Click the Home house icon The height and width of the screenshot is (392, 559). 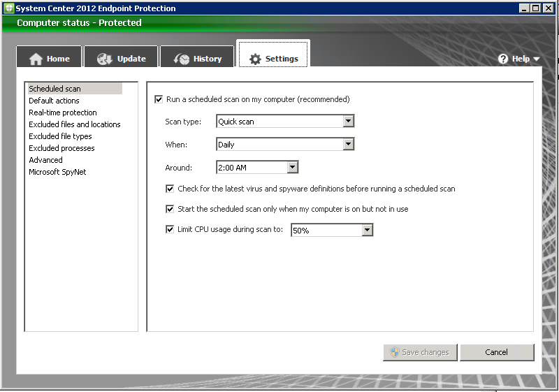point(36,59)
